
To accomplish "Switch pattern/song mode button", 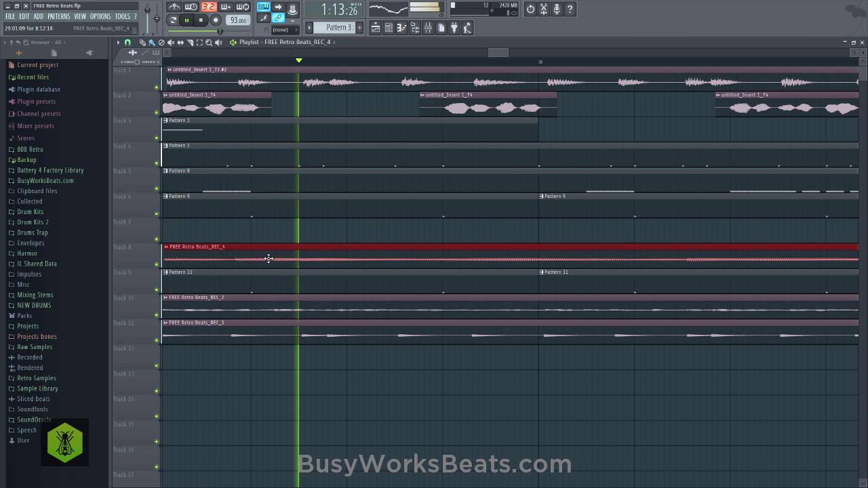I will pyautogui.click(x=172, y=20).
